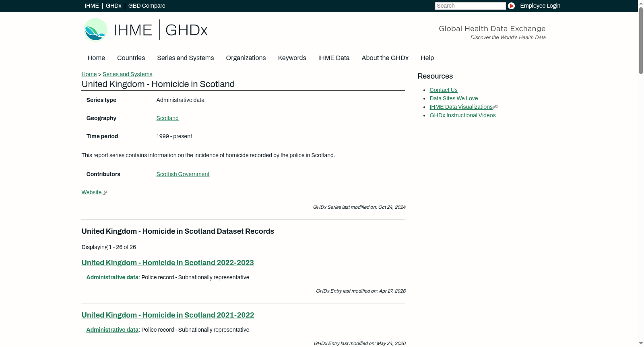Image resolution: width=644 pixels, height=347 pixels.
Task: Open Homicide in Scotland 2022-2023 record
Action: coord(167,263)
